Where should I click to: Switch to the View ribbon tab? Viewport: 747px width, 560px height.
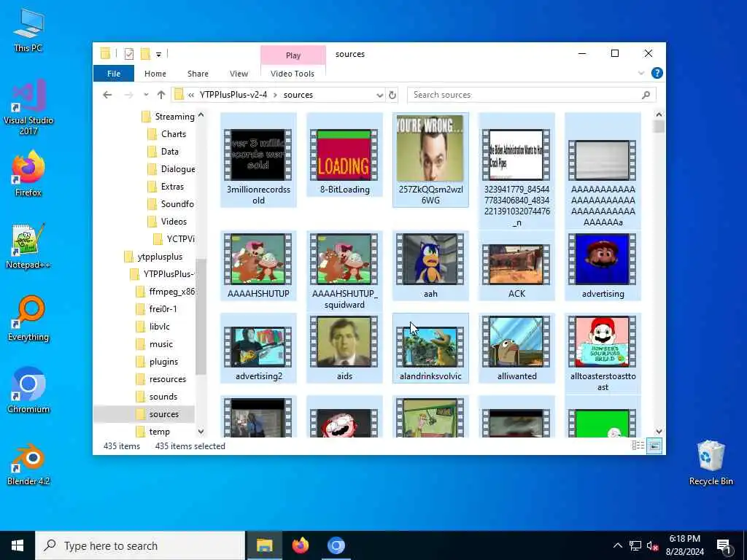pyautogui.click(x=239, y=74)
